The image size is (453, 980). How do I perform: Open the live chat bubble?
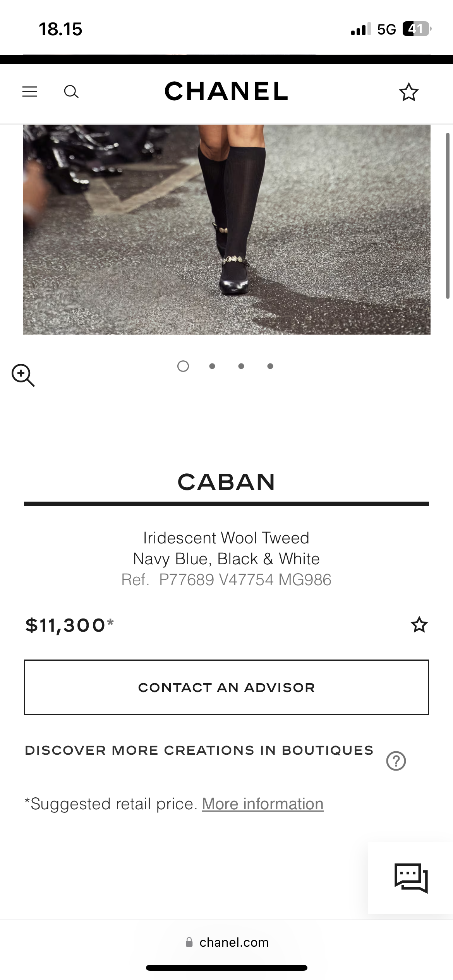tap(411, 878)
